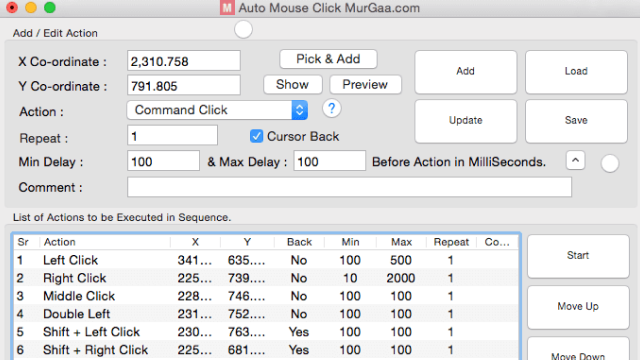Click the Add button
This screenshot has width=640, height=360.
[x=466, y=72]
